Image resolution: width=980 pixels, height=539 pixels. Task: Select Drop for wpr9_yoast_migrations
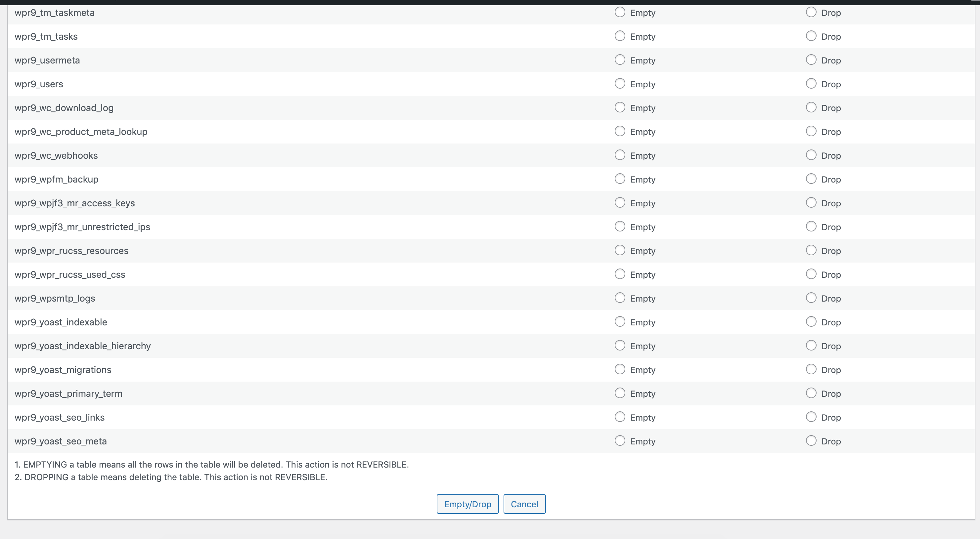811,369
